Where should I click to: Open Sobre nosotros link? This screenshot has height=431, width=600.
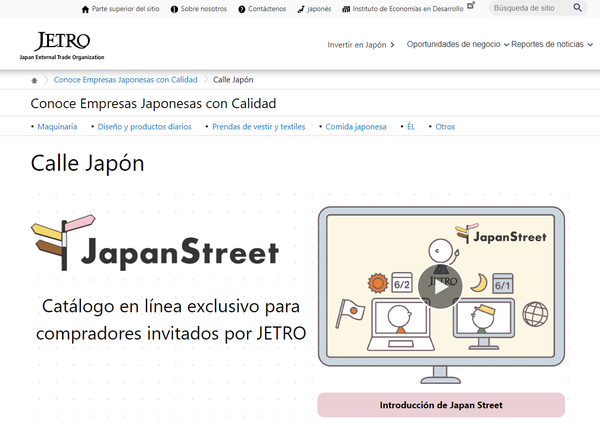204,9
